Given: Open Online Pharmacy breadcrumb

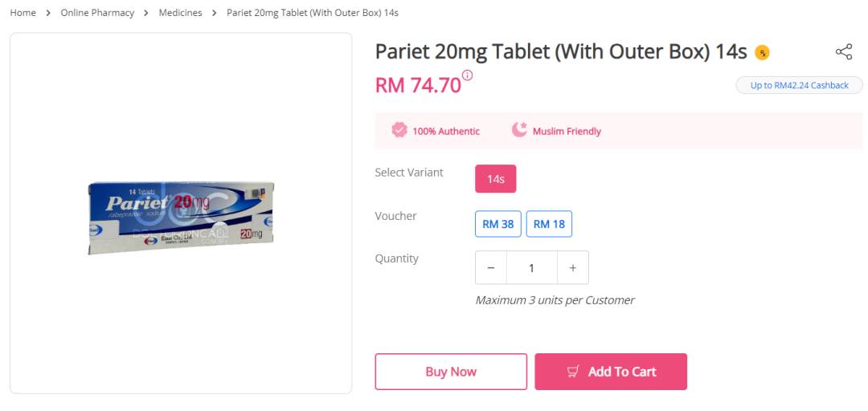Looking at the screenshot, I should 97,13.
